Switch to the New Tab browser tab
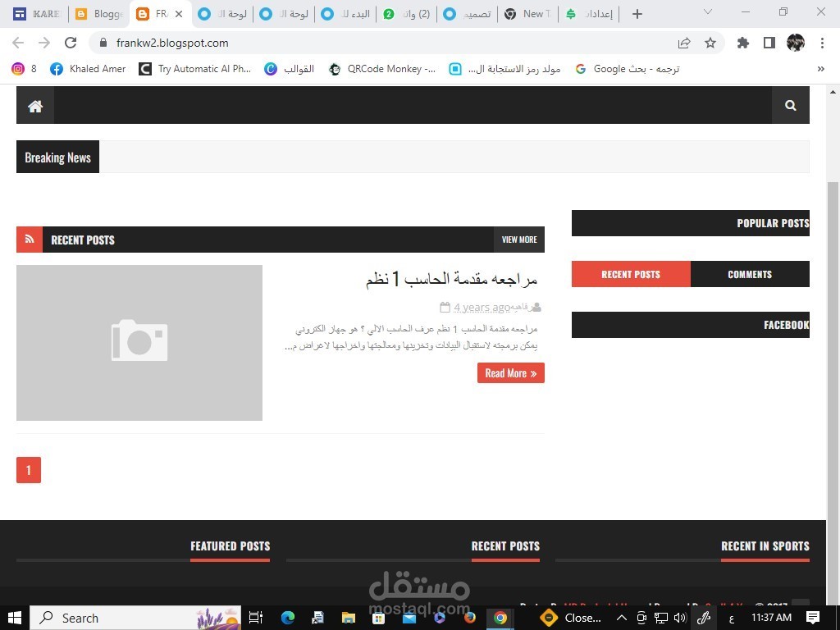 click(x=527, y=14)
